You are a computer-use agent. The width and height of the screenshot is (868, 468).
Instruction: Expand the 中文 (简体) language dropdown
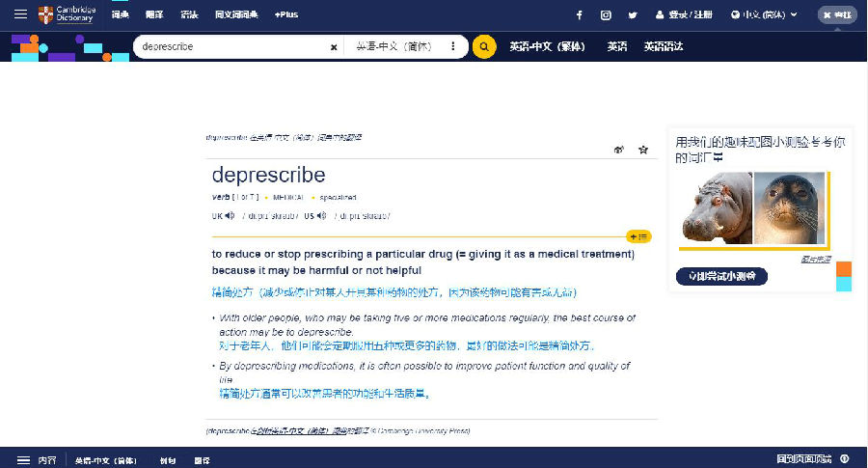[764, 14]
